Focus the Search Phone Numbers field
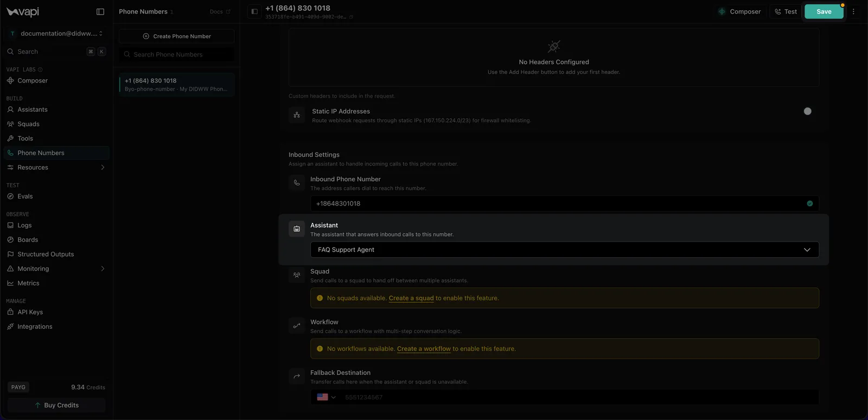The width and height of the screenshot is (868, 420). 177,55
